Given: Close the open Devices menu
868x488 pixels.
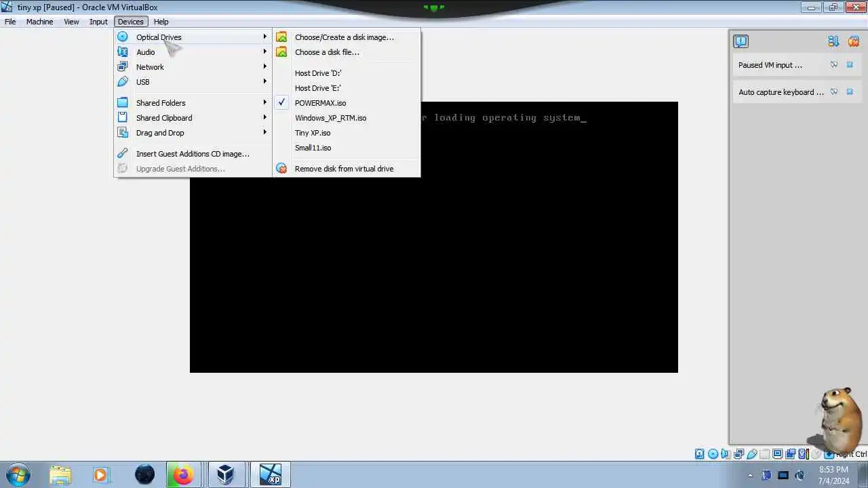Looking at the screenshot, I should pos(130,22).
